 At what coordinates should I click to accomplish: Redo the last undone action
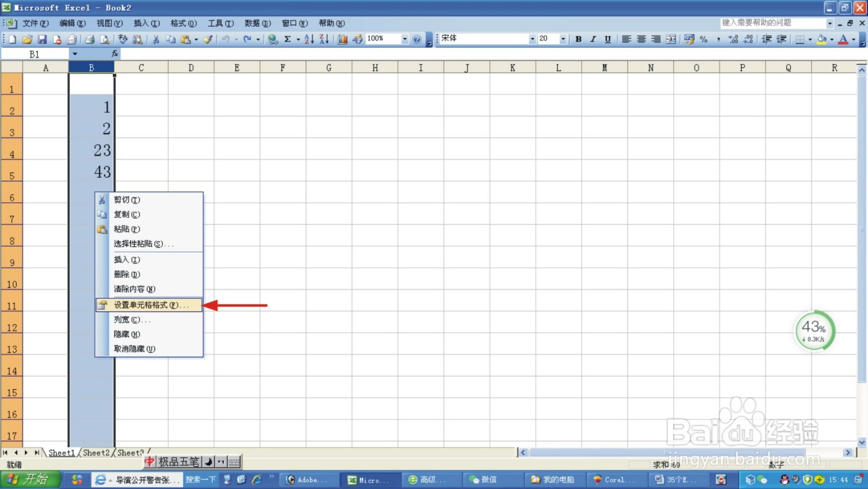(247, 39)
